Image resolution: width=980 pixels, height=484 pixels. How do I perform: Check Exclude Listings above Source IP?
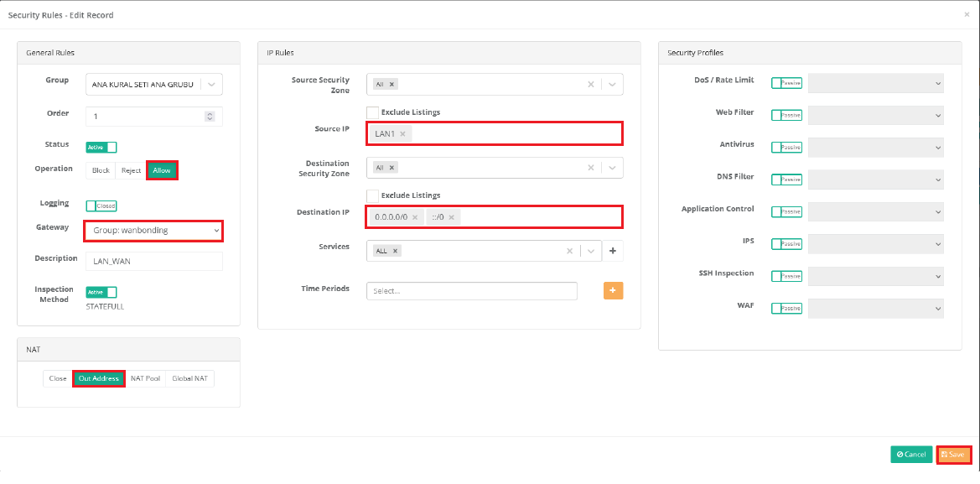point(373,112)
